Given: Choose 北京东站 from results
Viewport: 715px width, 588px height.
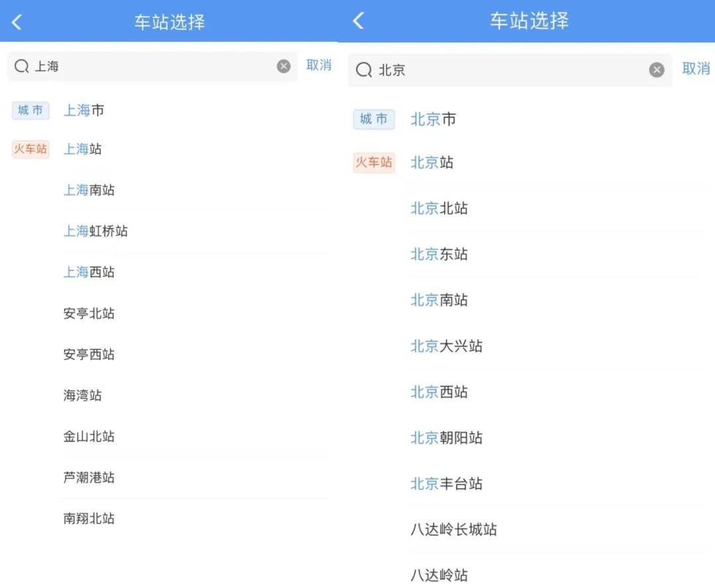Looking at the screenshot, I should pyautogui.click(x=439, y=254).
